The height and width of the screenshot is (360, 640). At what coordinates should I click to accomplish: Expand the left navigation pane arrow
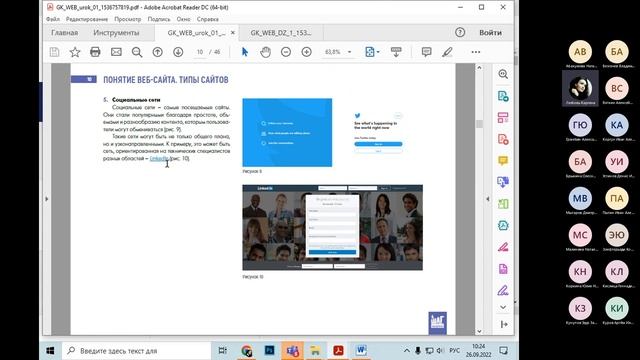(47, 199)
